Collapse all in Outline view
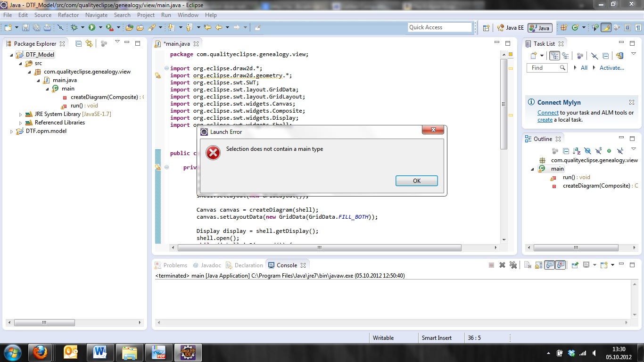The height and width of the screenshot is (362, 644). 566,151
